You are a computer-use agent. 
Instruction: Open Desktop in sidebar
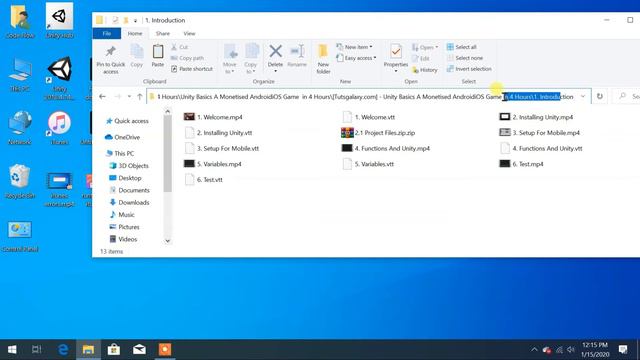[125, 178]
